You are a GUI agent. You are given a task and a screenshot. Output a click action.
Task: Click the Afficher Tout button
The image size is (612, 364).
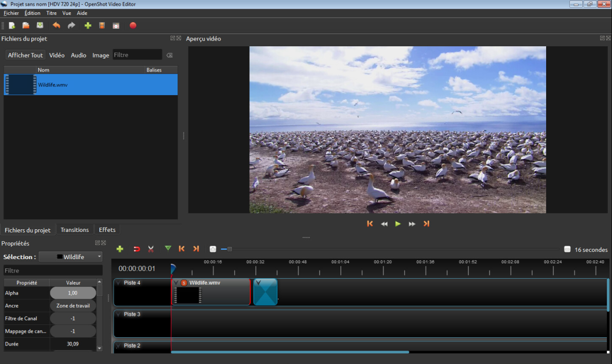[x=25, y=55]
